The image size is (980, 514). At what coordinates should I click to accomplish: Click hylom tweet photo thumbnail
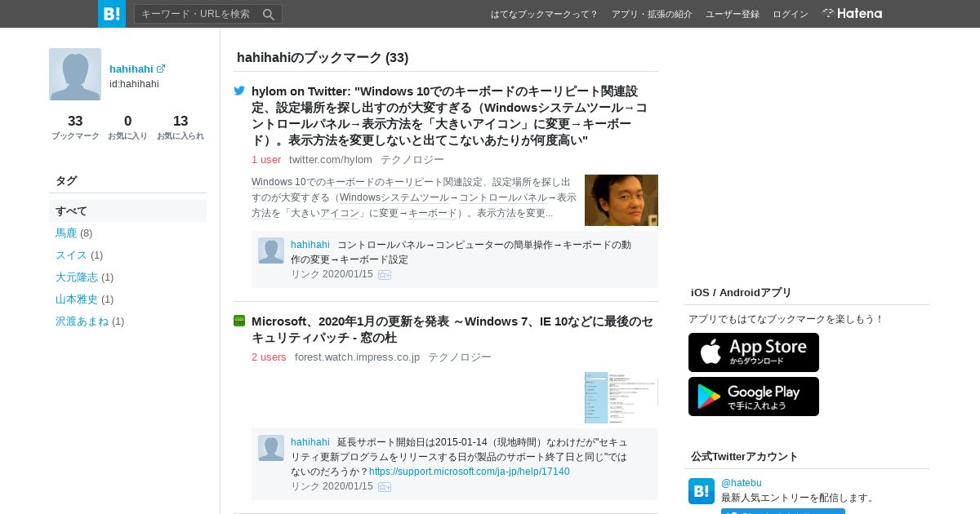point(621,200)
